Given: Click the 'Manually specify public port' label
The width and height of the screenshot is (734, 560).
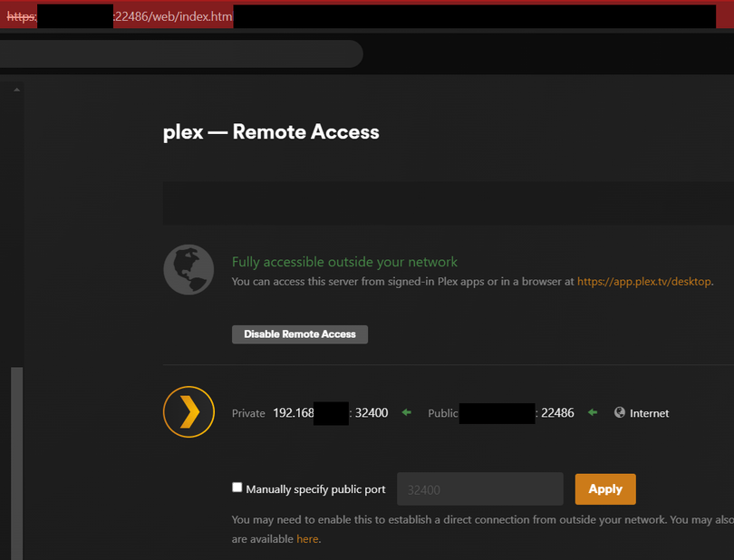Looking at the screenshot, I should (x=315, y=489).
